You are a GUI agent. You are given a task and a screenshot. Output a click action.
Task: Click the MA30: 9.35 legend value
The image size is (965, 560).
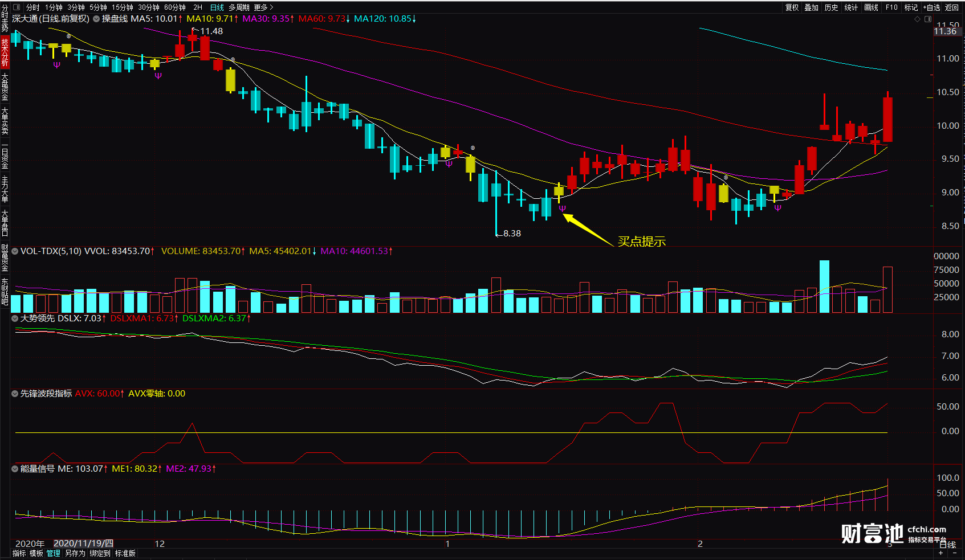tap(268, 19)
